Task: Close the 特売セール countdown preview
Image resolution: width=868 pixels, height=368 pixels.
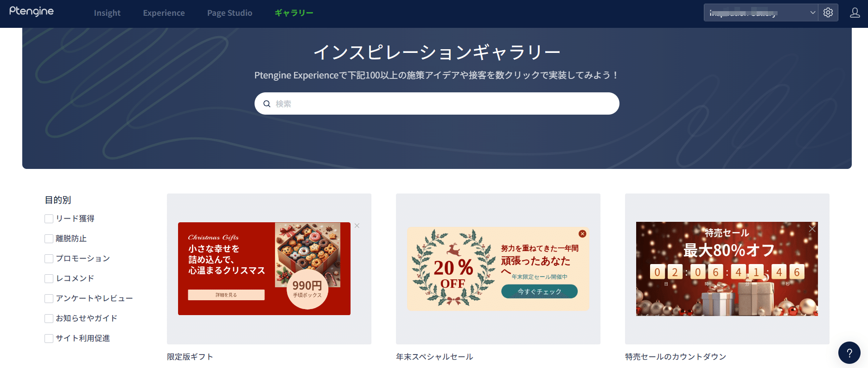Action: (x=812, y=229)
